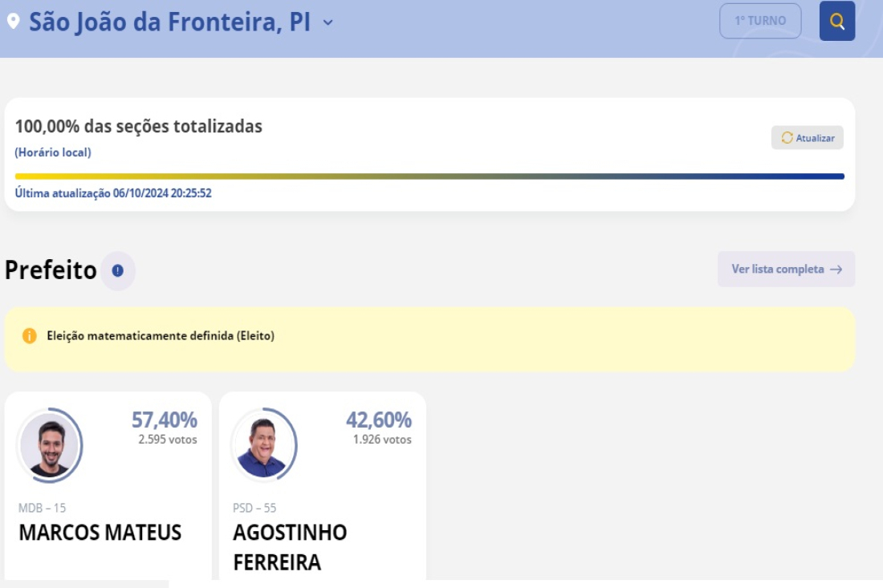Click the Horário local link

click(x=53, y=152)
